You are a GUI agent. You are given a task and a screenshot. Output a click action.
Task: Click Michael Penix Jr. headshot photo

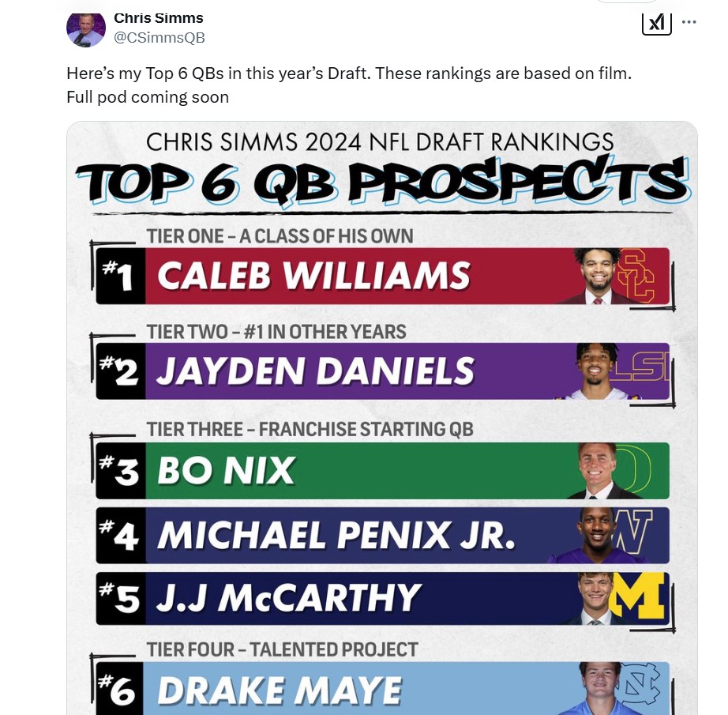tap(597, 535)
